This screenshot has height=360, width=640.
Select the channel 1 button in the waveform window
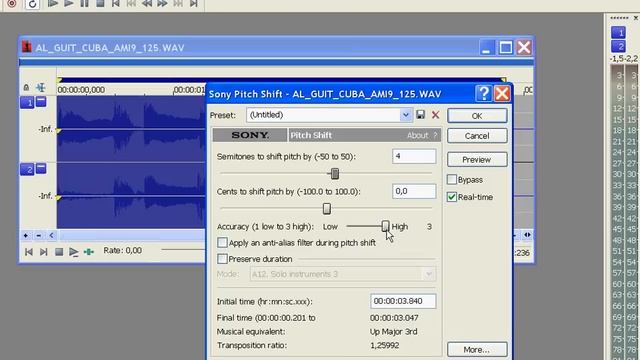(27, 102)
